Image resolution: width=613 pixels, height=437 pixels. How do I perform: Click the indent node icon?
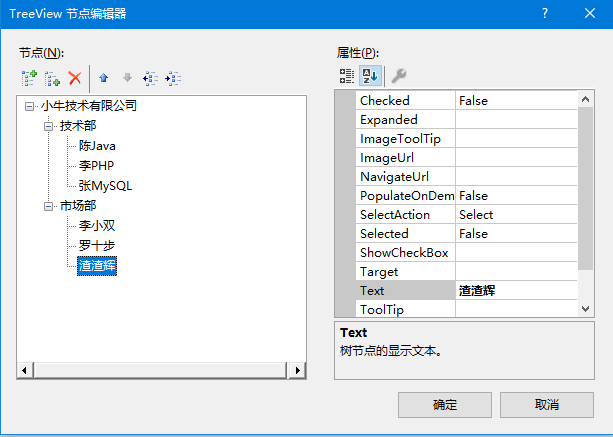click(x=174, y=77)
